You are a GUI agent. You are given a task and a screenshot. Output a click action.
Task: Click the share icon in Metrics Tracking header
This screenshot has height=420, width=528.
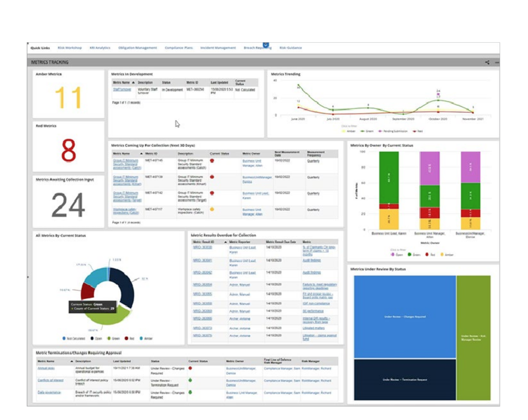[487, 62]
